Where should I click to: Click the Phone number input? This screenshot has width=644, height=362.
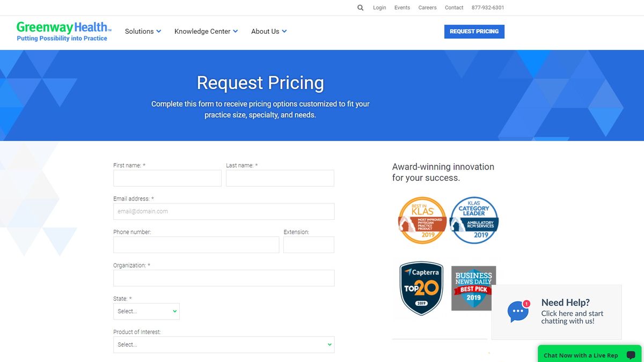pos(196,245)
